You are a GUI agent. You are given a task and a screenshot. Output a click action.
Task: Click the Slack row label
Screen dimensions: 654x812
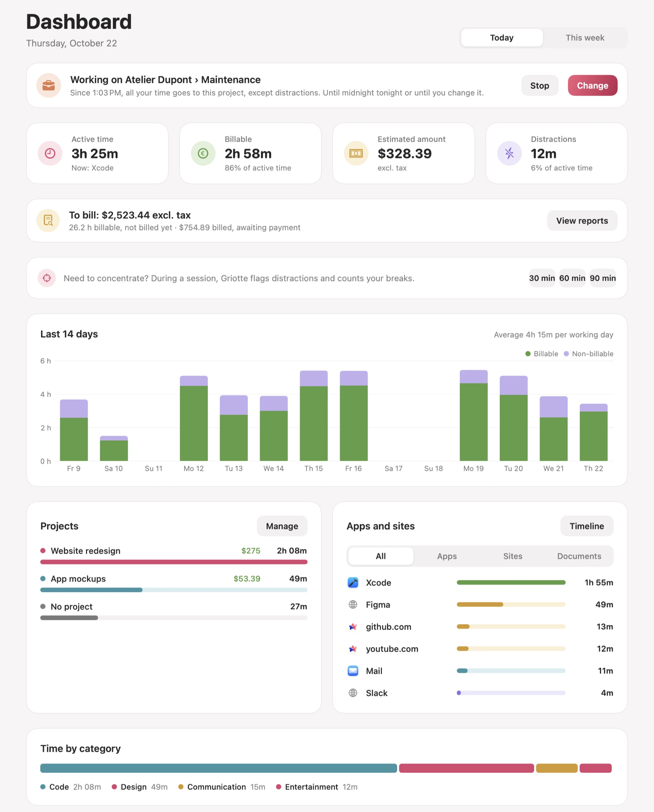377,693
